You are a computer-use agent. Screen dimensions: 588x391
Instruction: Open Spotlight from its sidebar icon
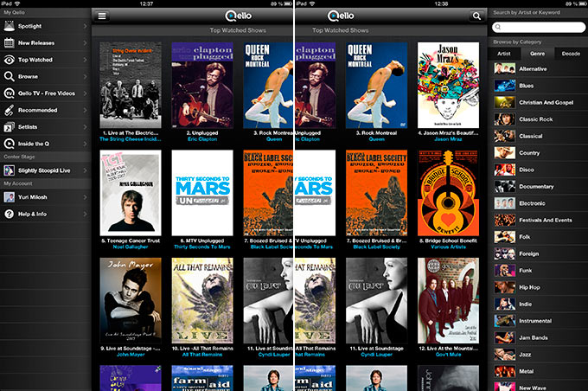point(9,26)
